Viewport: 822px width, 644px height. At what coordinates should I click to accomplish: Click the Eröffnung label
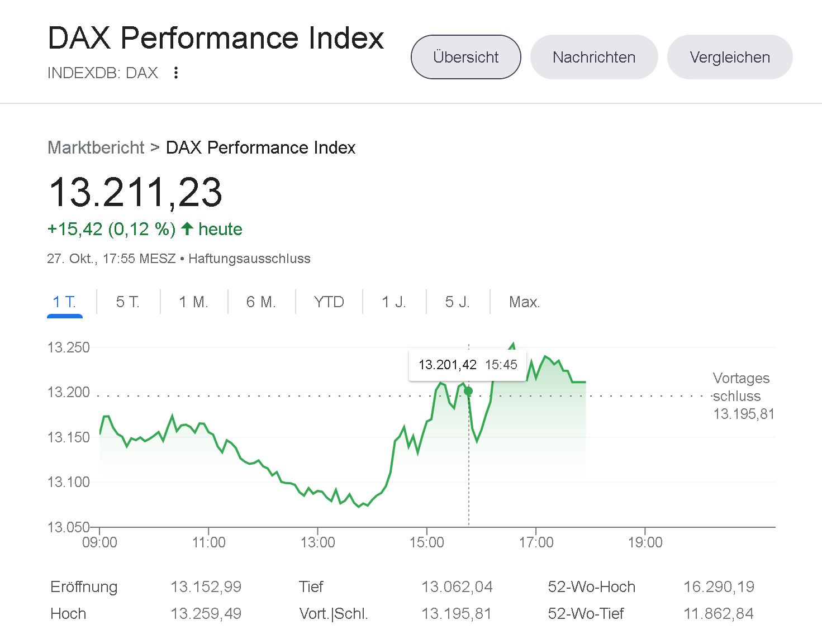pyautogui.click(x=84, y=587)
